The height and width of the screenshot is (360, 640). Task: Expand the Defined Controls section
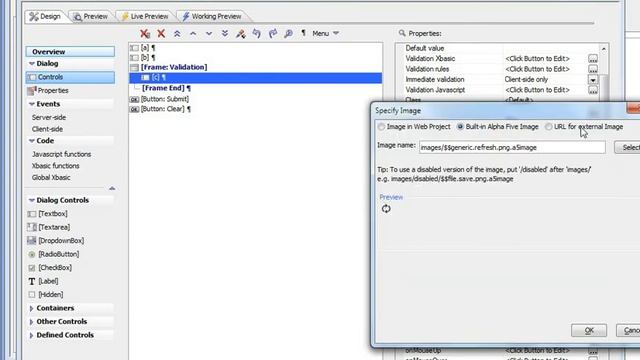tap(31, 336)
